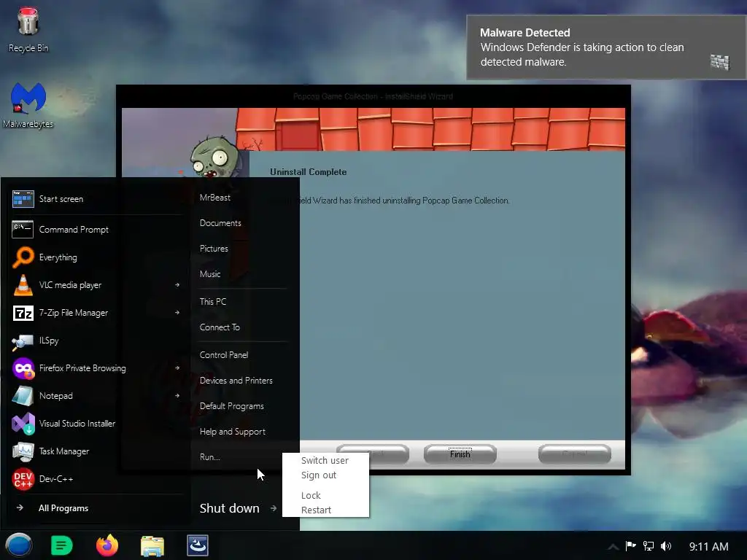Open the green notes app on taskbar

(61, 545)
